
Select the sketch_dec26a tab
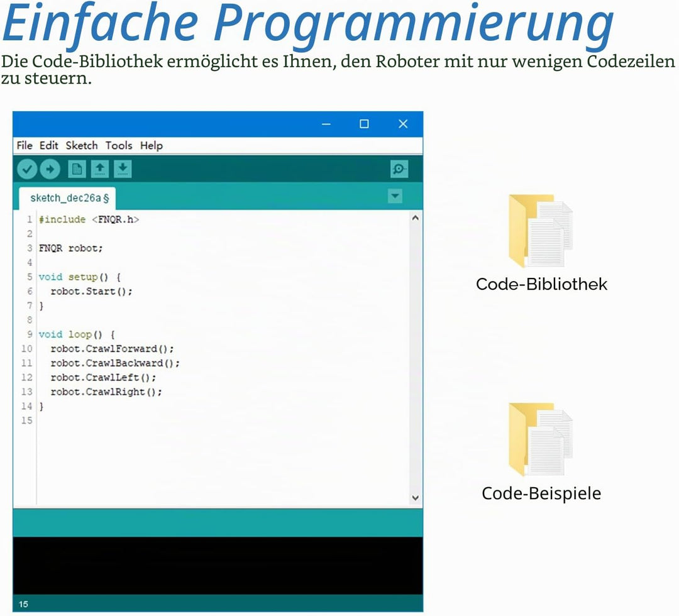67,198
